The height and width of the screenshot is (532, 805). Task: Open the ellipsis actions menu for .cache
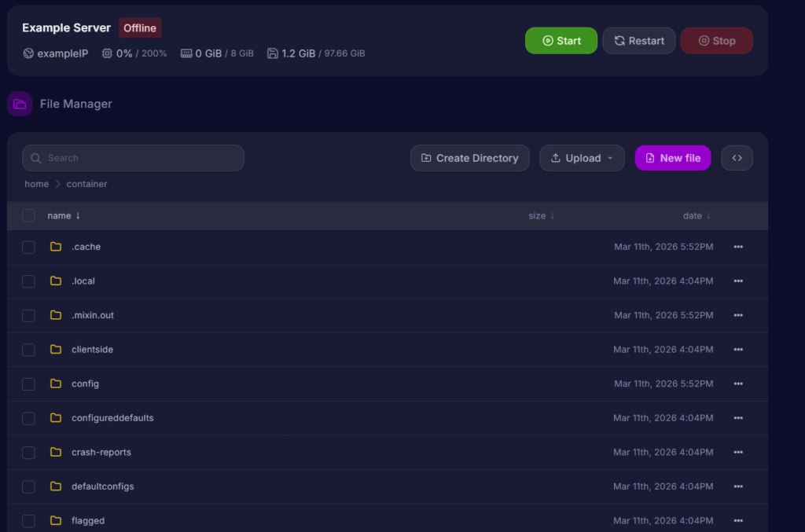(x=737, y=246)
